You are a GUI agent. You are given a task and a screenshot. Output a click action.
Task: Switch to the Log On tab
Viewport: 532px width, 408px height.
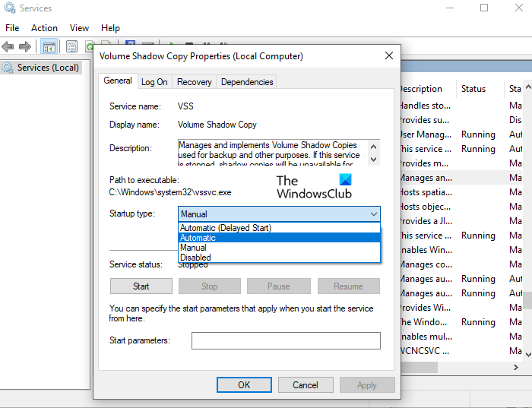[x=154, y=82]
